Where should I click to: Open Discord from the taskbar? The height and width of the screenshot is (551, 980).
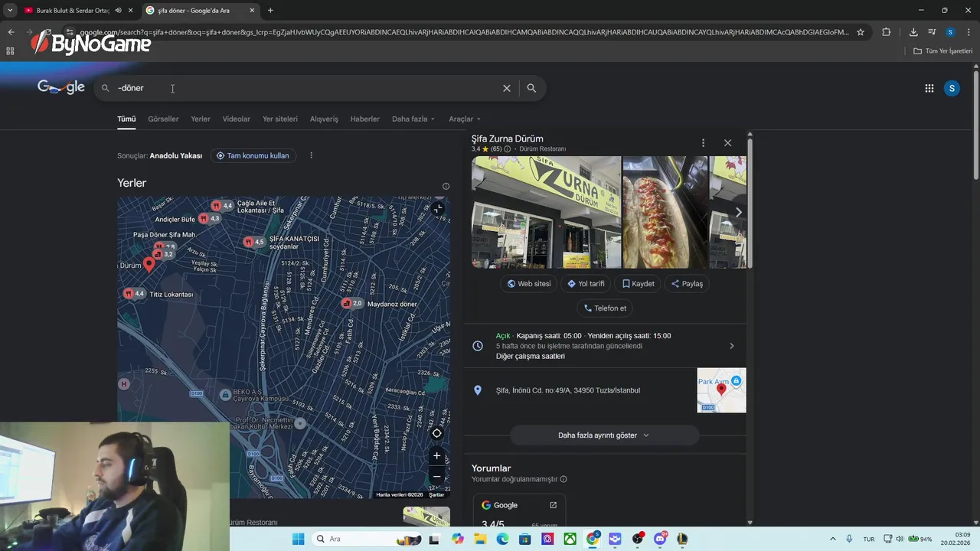click(660, 539)
